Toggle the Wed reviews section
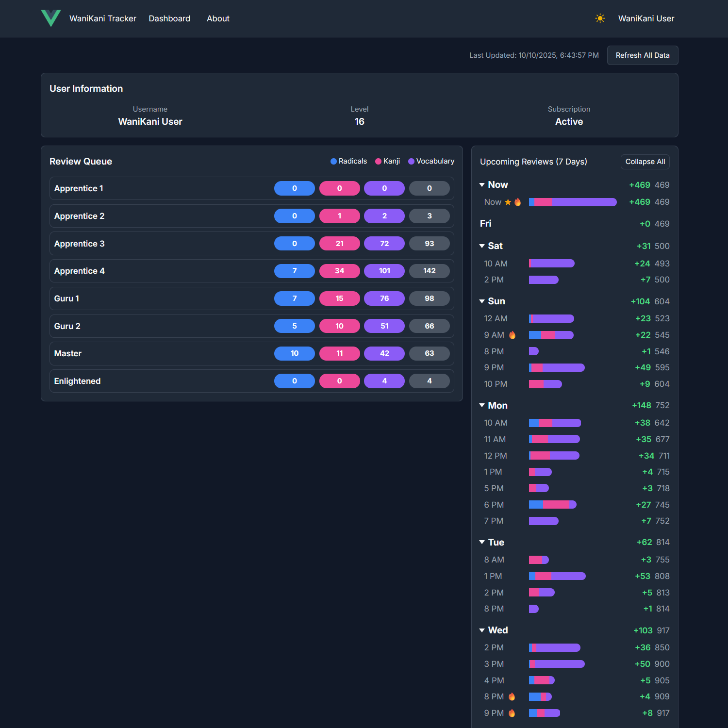 [481, 630]
